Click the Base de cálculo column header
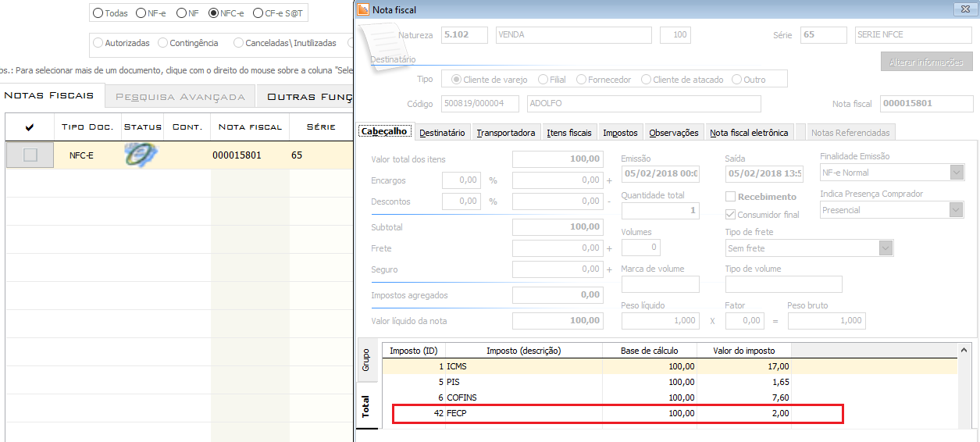Screen dimensions: 980x442 [650, 351]
